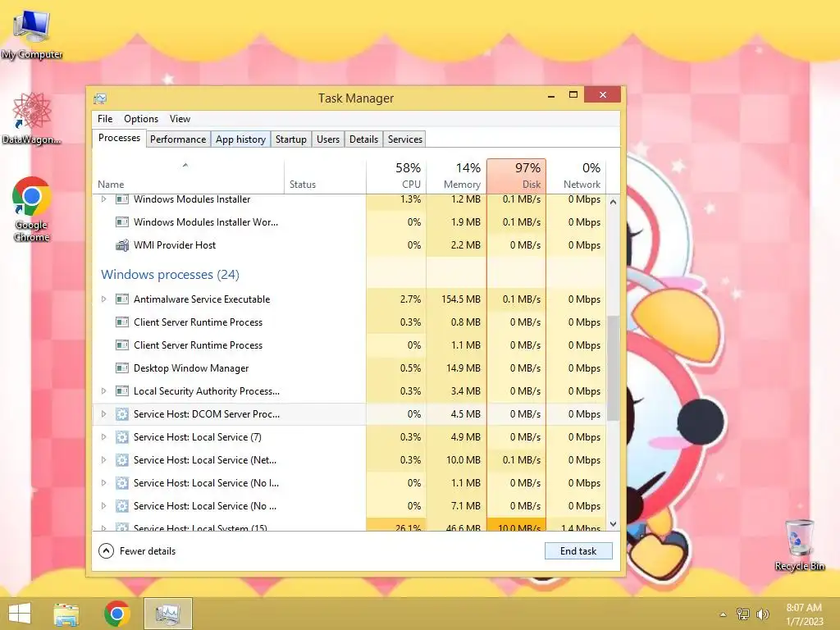
Task: Select the WMI Provider Host row
Action: pyautogui.click(x=349, y=245)
